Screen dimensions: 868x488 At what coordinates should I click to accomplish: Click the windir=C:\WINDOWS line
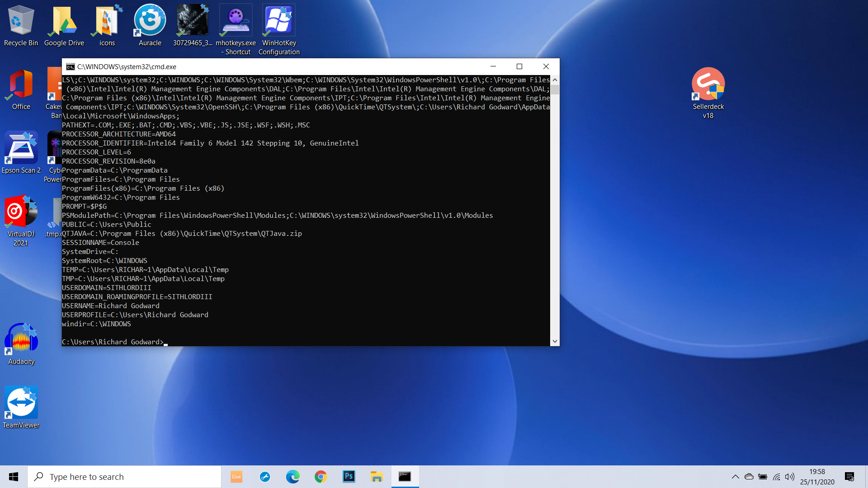coord(96,324)
